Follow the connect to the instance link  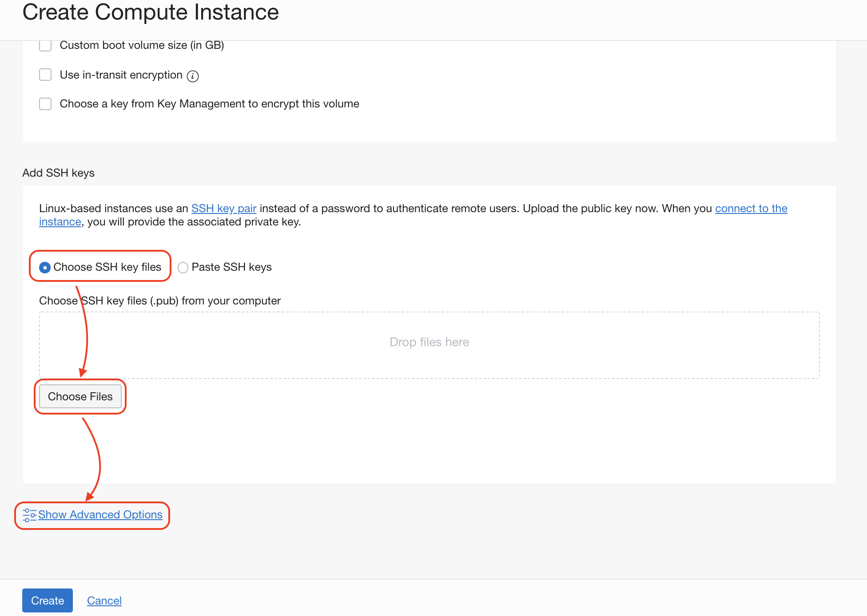coord(751,209)
